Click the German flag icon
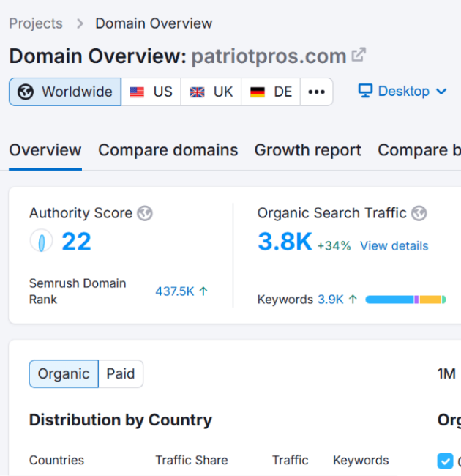This screenshot has width=461, height=476. (x=257, y=92)
